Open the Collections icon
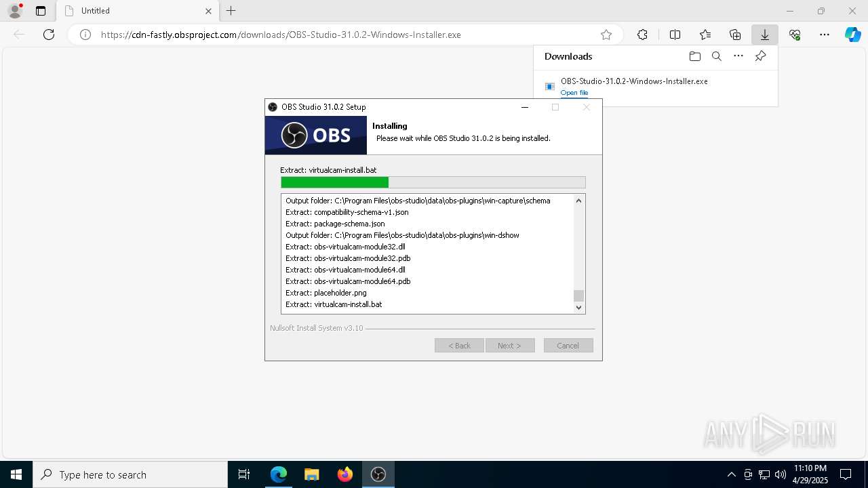 735,35
